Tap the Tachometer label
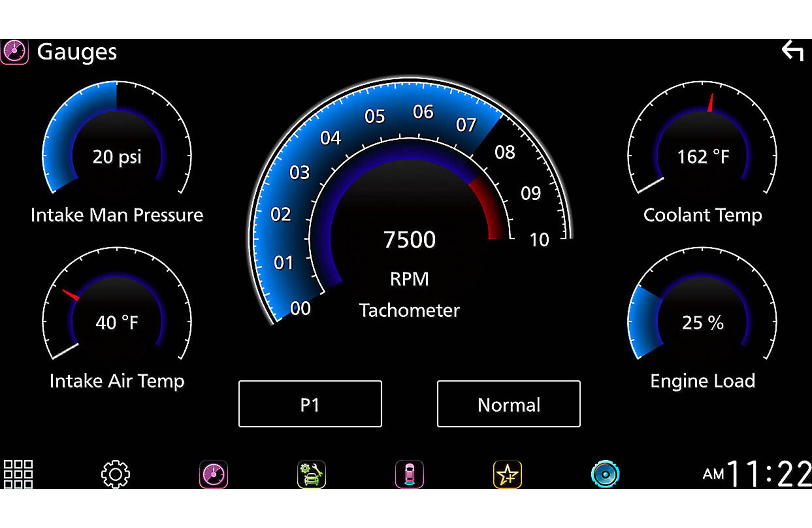Image resolution: width=812 pixels, height=528 pixels. click(410, 310)
